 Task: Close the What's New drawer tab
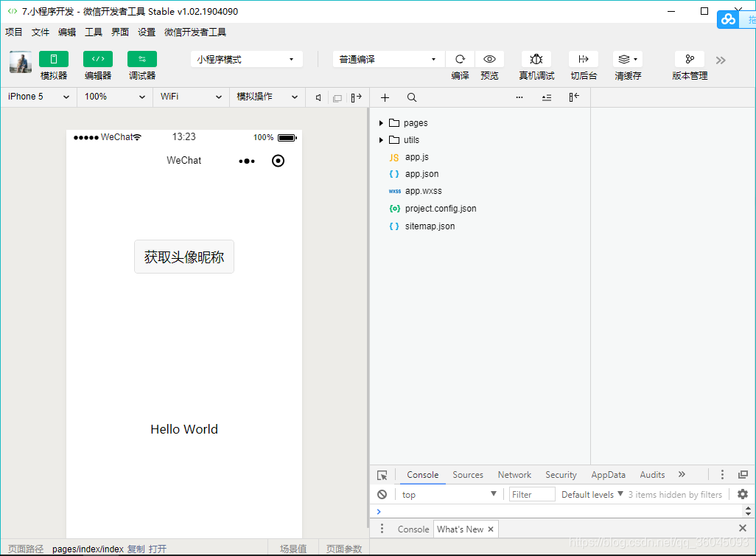[490, 529]
